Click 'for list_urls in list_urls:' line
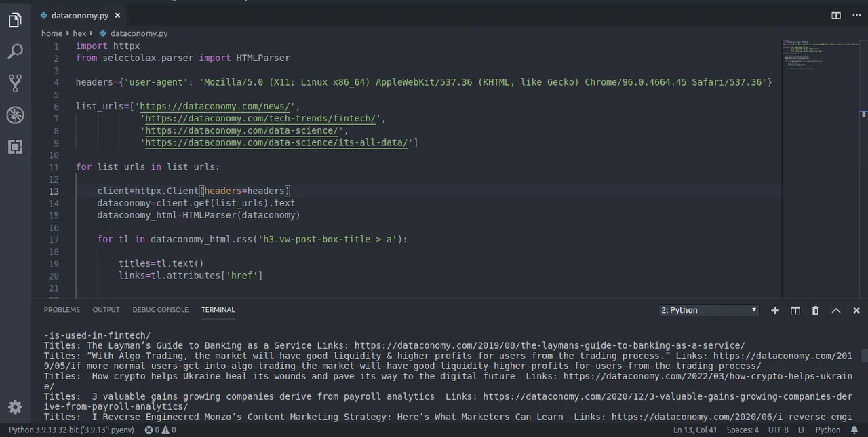 click(148, 167)
